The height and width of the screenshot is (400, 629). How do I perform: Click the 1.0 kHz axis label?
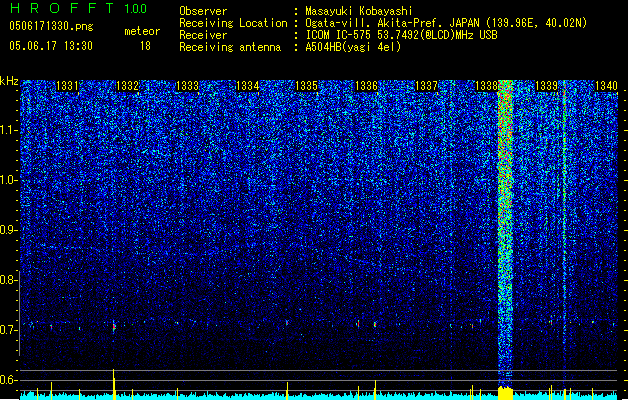(8, 180)
